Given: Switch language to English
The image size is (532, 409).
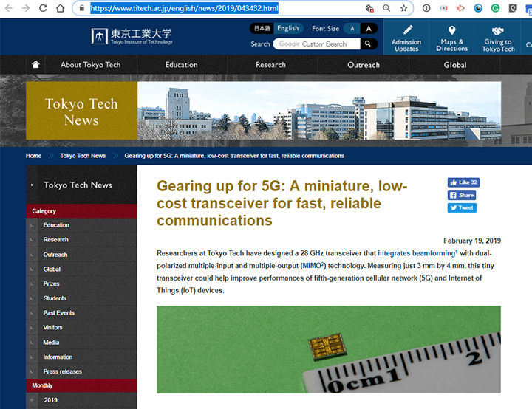Looking at the screenshot, I should point(288,29).
